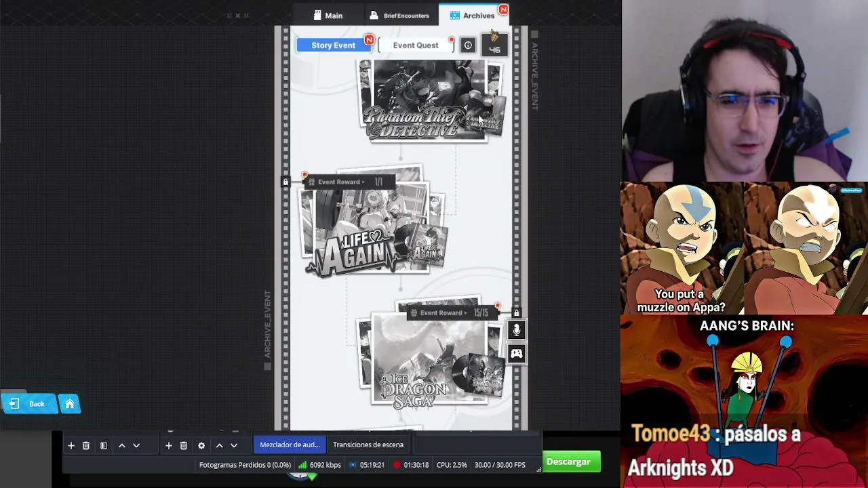
Task: Switch to the Brief Encounters tab
Action: 399,16
